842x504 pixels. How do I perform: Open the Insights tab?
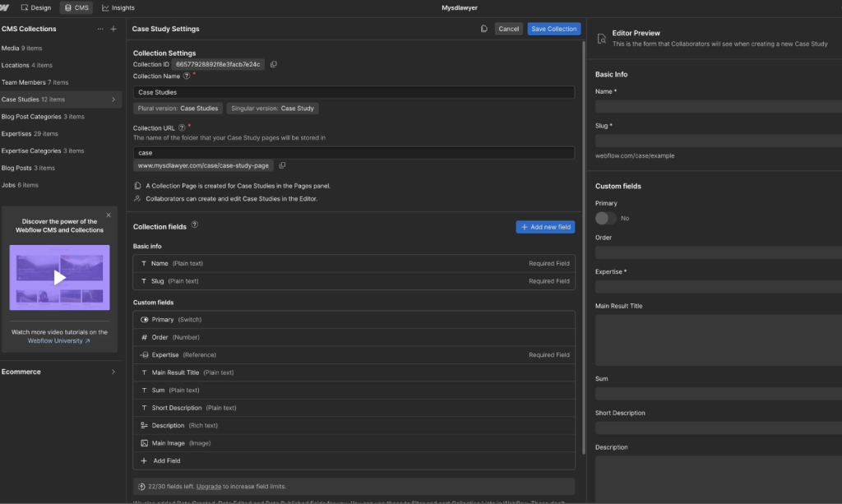coord(118,7)
